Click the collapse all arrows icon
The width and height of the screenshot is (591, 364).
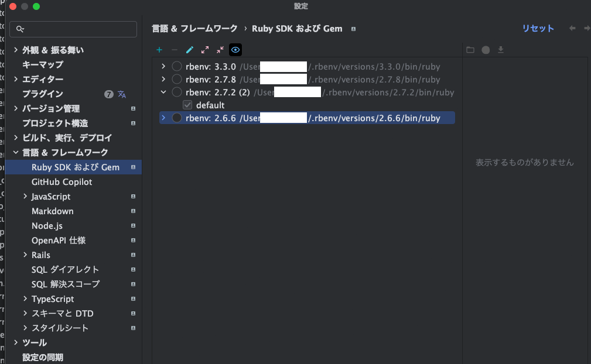[220, 50]
